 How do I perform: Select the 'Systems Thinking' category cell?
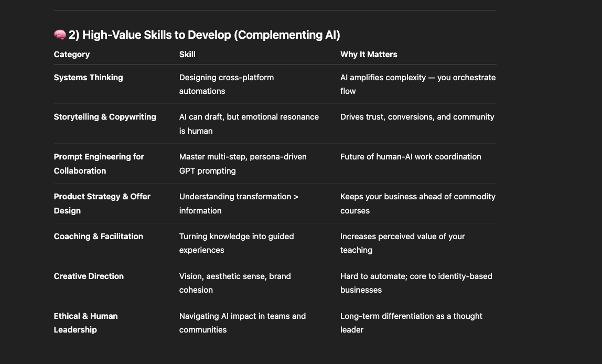(88, 78)
